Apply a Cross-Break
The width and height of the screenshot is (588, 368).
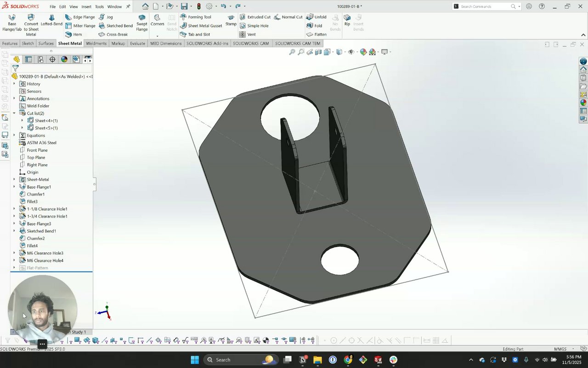(113, 34)
